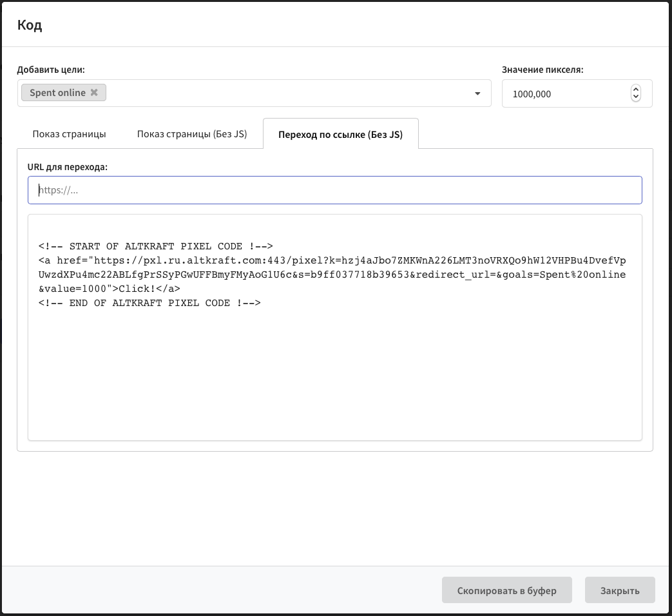Screen dimensions: 672x616
Task: Click the Код dialog title
Action: pyautogui.click(x=30, y=25)
